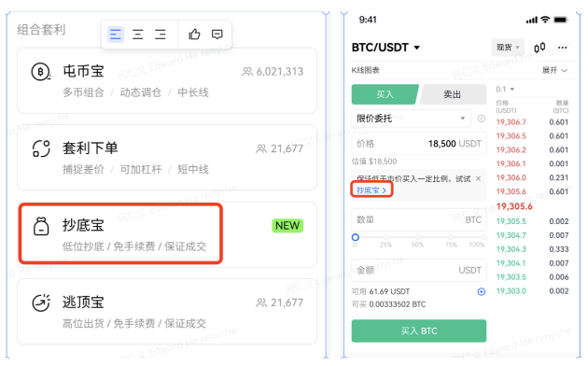Click user count icon next to 6,021,313
Viewport: 588px width, 366px height.
coord(247,71)
